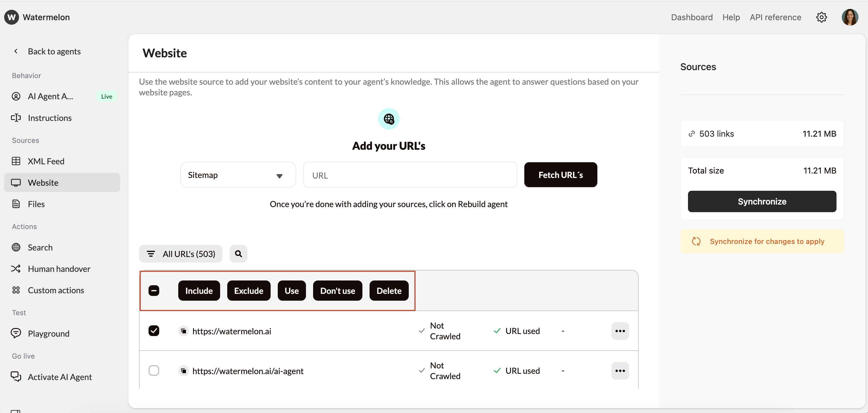Open Human handover settings

[59, 269]
